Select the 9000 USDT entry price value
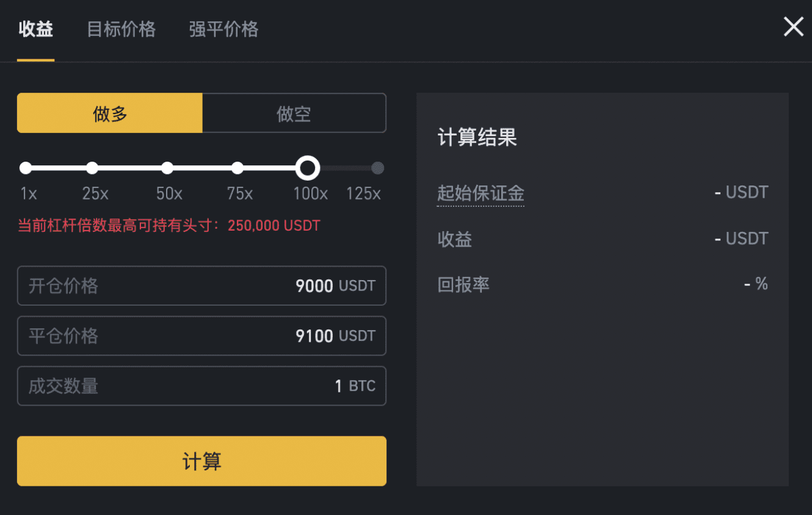812x515 pixels. pyautogui.click(x=314, y=286)
